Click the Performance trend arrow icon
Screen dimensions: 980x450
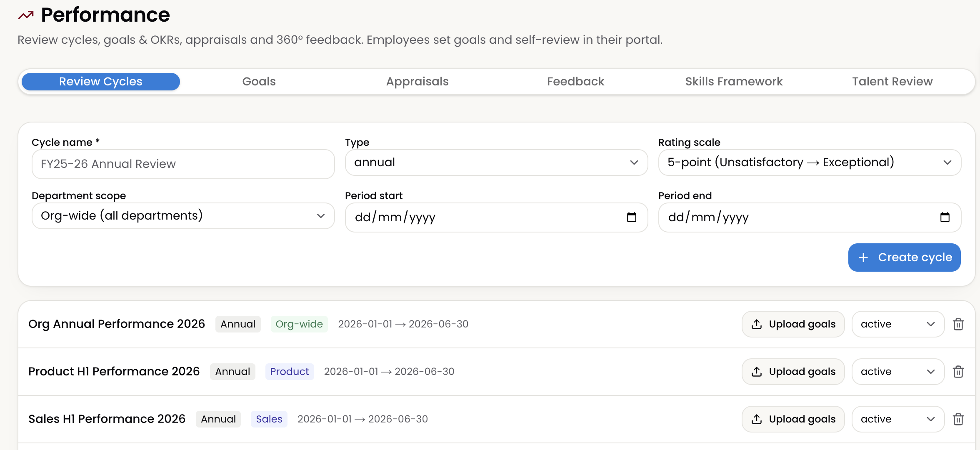[x=26, y=15]
